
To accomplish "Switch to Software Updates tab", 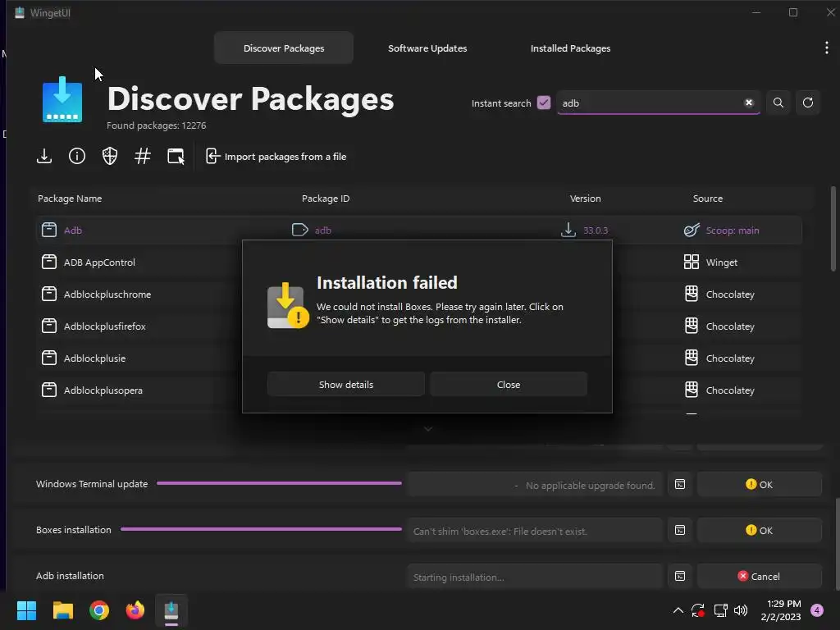I will [x=427, y=48].
